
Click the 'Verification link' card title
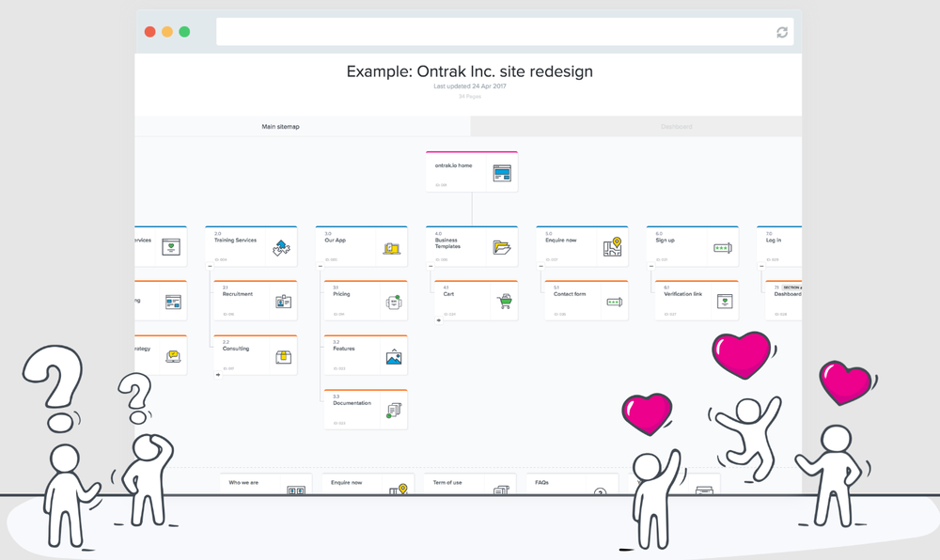(682, 294)
